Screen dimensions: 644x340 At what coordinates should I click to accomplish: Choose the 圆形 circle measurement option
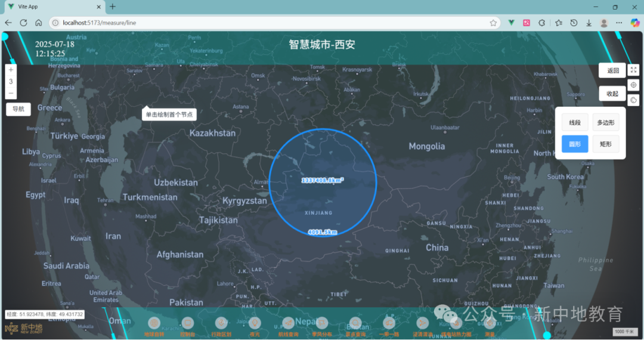[575, 144]
